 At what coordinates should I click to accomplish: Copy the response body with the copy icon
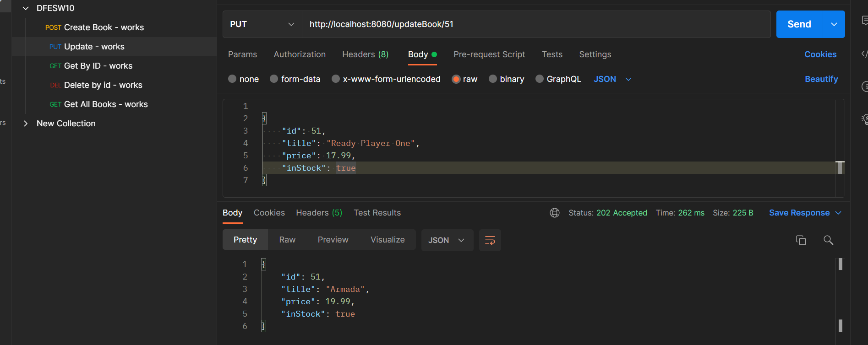801,240
